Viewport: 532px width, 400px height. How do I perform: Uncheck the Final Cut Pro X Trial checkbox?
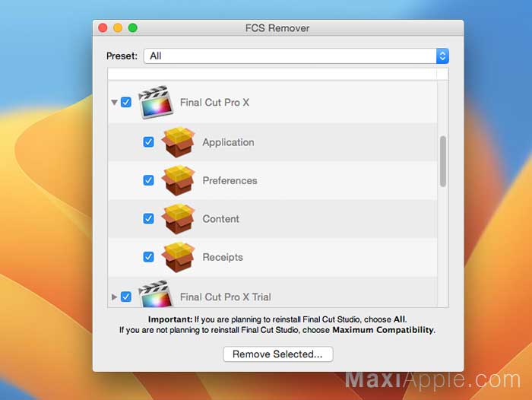pyautogui.click(x=126, y=297)
